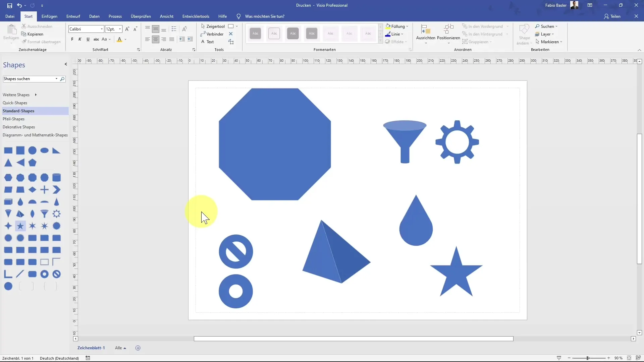Activate the Verbinder connector tool
This screenshot has width=644, height=362.
coord(212,34)
